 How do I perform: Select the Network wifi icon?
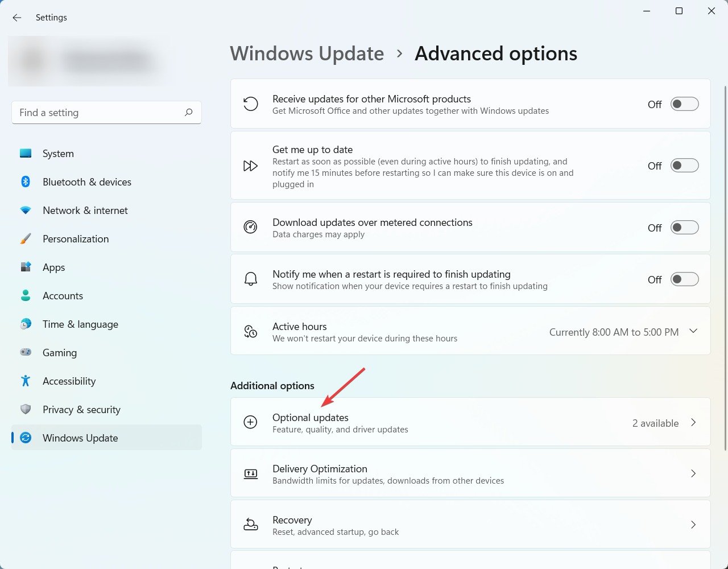26,210
